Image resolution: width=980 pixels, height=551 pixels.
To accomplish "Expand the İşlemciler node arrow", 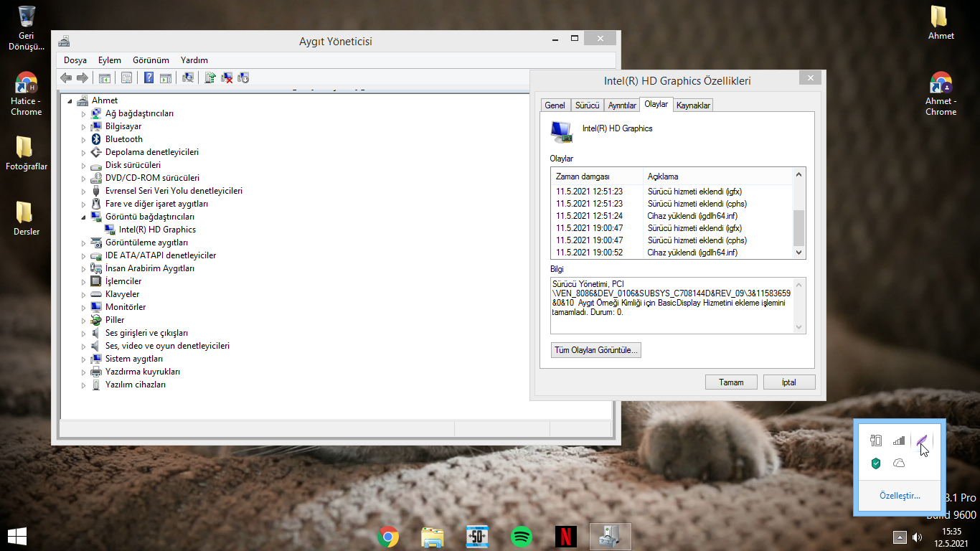I will click(x=83, y=281).
